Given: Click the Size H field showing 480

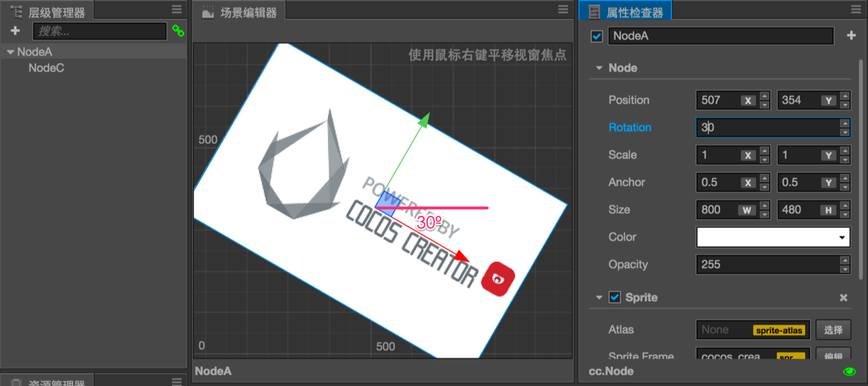Looking at the screenshot, I should [x=808, y=209].
